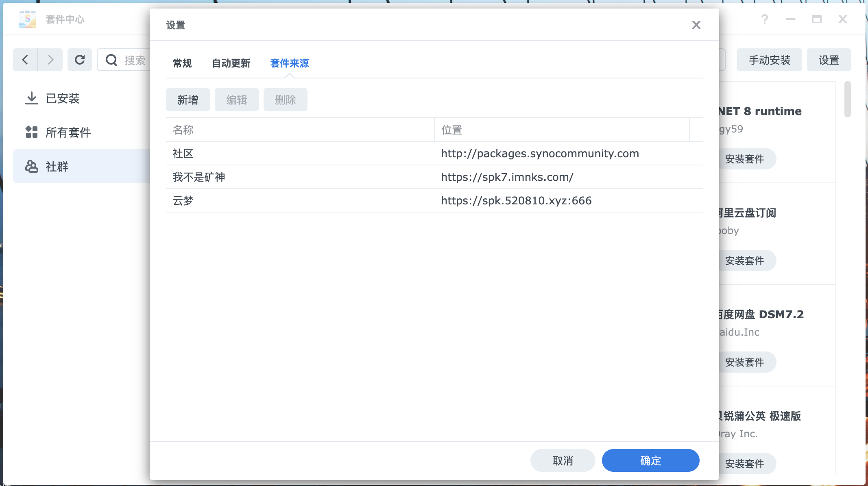Click the back navigation arrow
Image resolution: width=868 pixels, height=486 pixels.
tap(25, 60)
